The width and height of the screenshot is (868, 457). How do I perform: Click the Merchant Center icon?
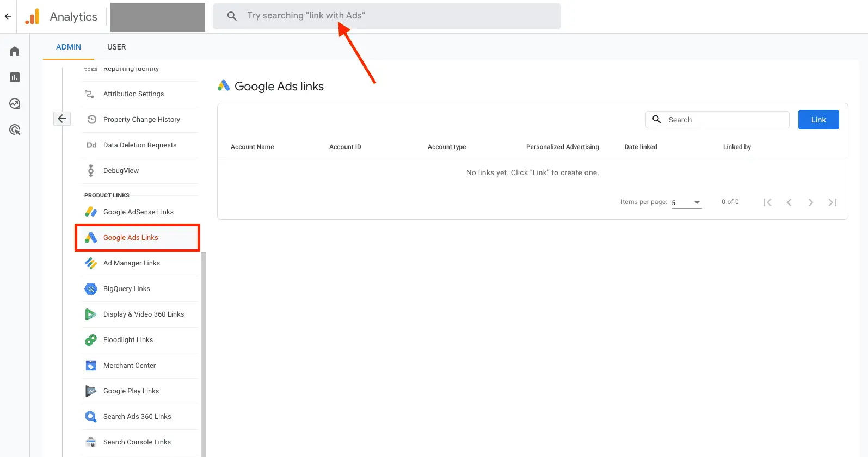click(91, 366)
